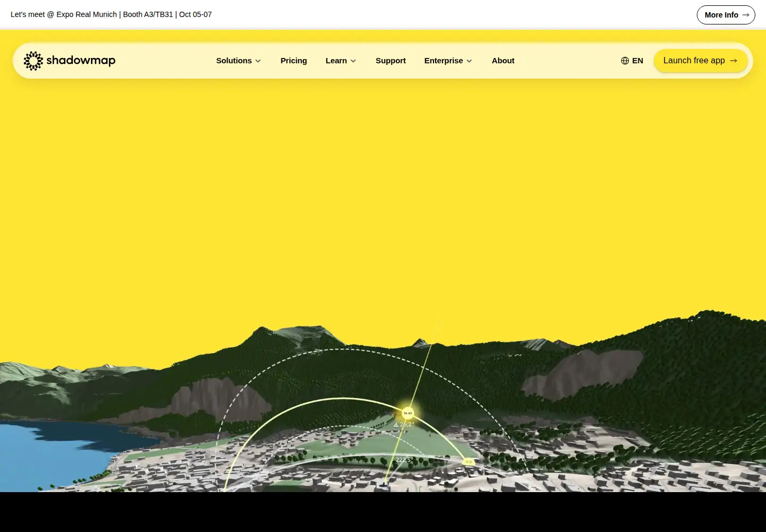Click the Launch free app button
Screen dimensions: 766x532
[701, 61]
